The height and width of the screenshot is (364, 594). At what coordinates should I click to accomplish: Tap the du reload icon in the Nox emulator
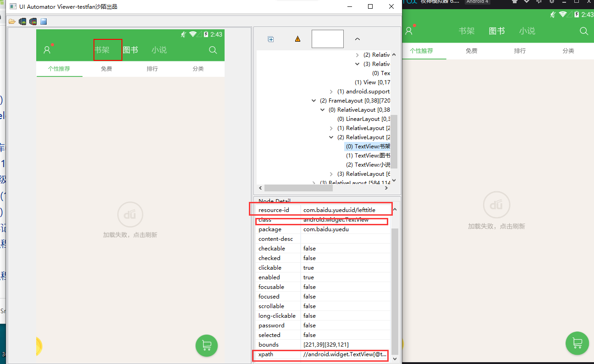point(496,205)
